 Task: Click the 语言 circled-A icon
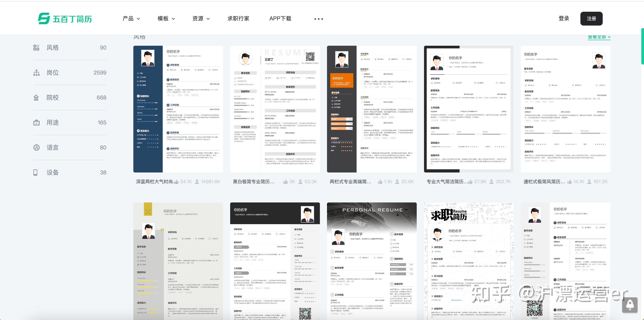(37, 148)
